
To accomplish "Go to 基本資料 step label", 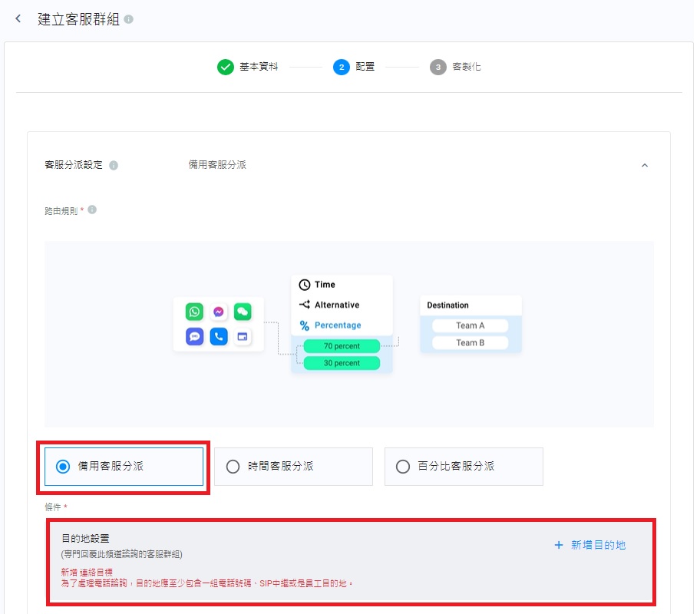I will [x=259, y=67].
